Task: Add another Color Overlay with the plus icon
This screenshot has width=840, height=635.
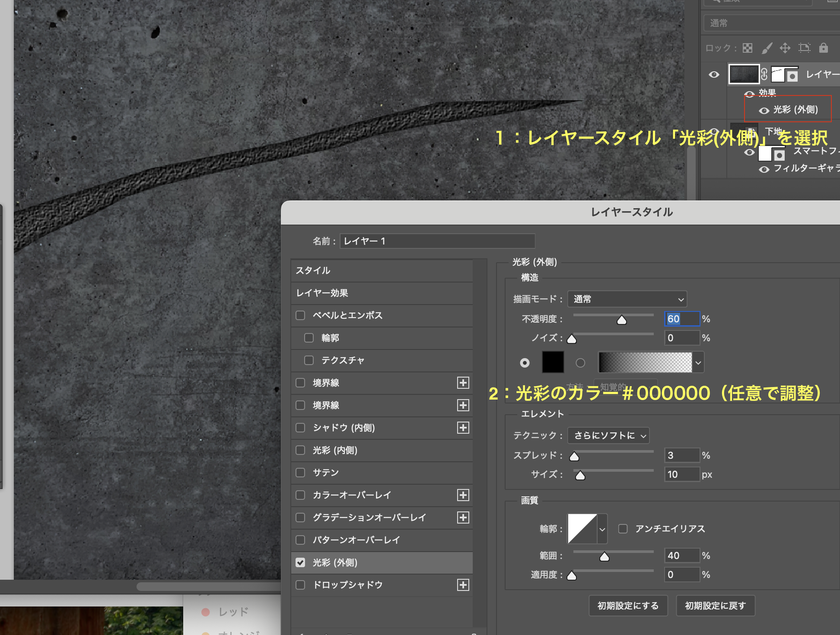Action: (463, 495)
